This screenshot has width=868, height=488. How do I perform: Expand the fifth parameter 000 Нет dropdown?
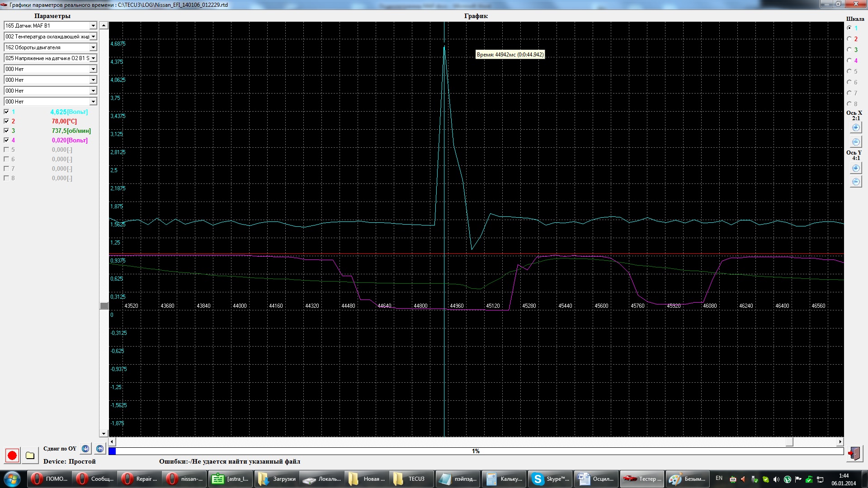pyautogui.click(x=93, y=69)
